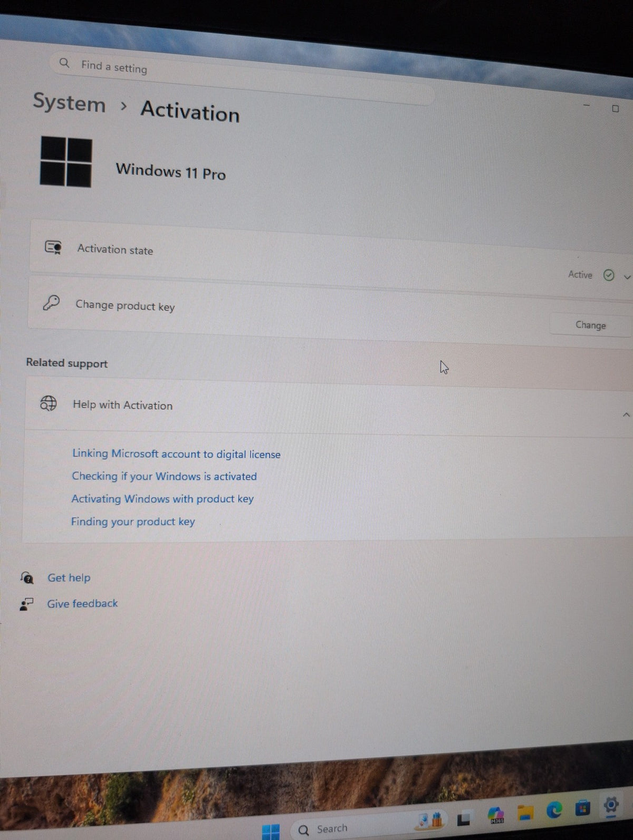633x840 pixels.
Task: Click the key icon beside Change product key
Action: click(x=51, y=303)
